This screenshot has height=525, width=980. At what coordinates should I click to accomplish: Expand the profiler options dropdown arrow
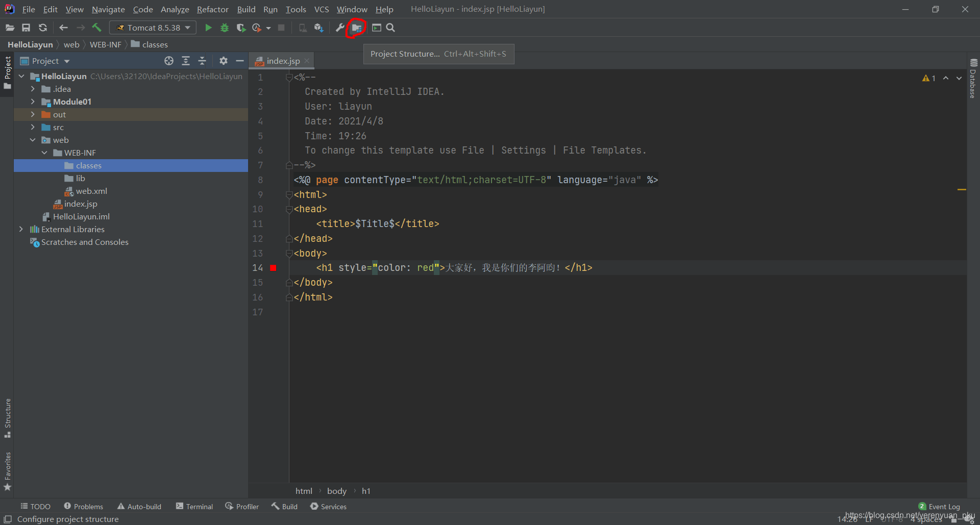268,28
